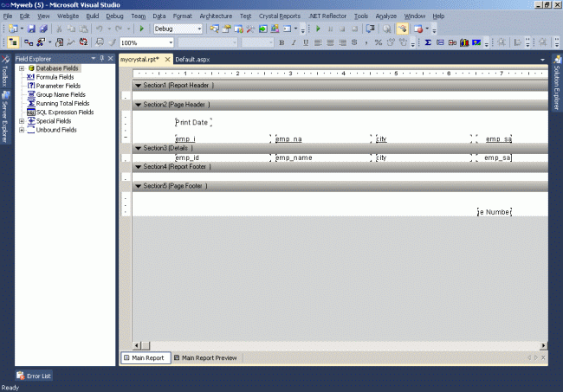Open the Crystal Reports menu
Screen dimensions: 563x392
[280, 16]
